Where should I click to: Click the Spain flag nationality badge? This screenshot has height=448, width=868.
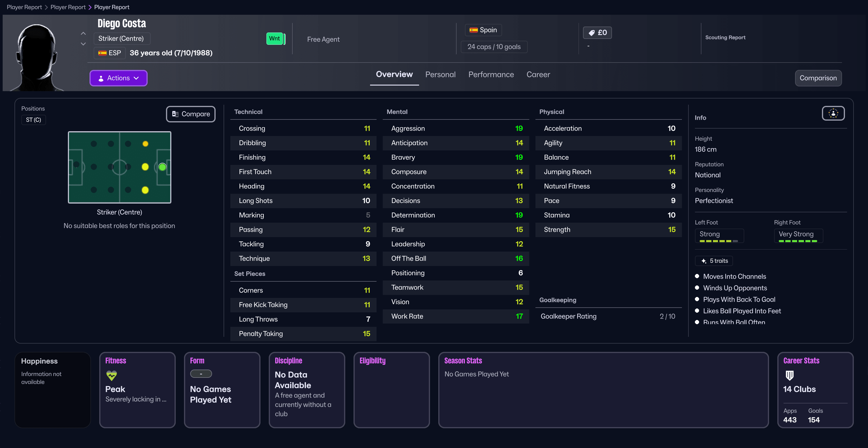click(x=483, y=30)
